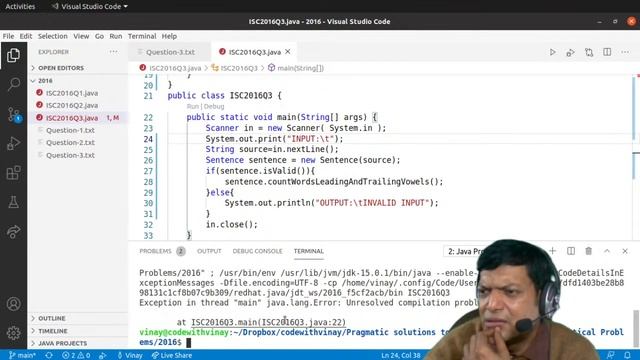
Task: Create a new terminal with plus icon
Action: 552,251
